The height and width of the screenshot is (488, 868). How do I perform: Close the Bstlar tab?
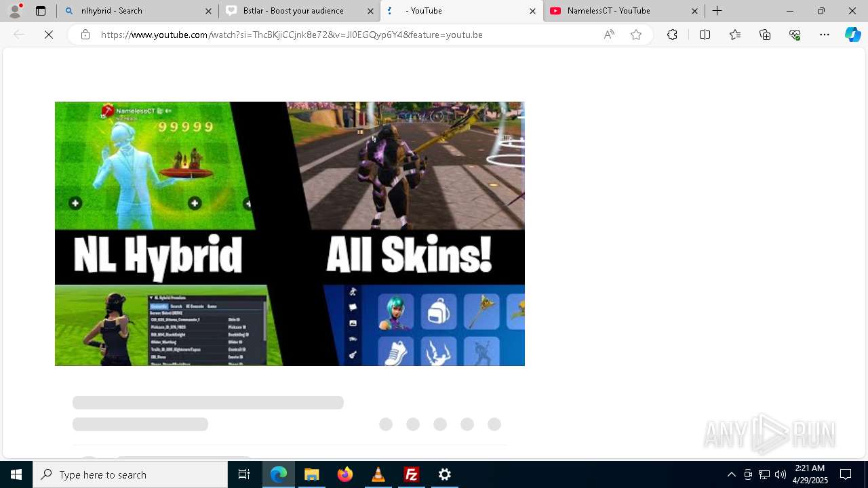click(370, 11)
